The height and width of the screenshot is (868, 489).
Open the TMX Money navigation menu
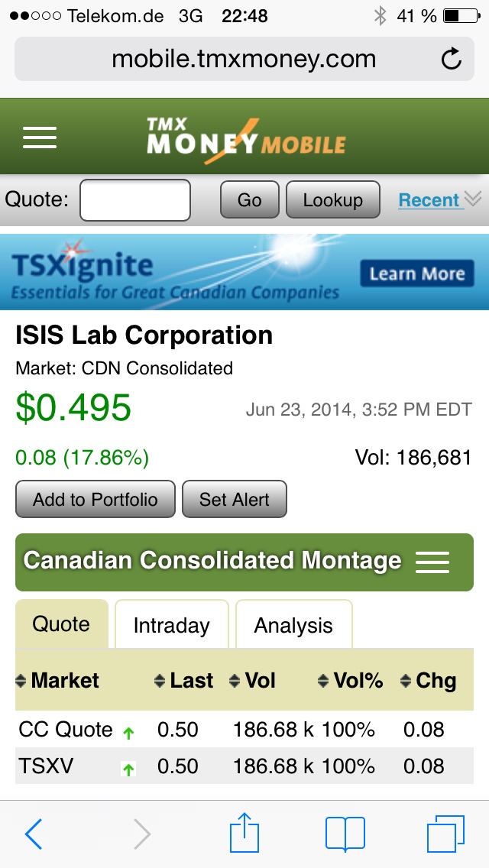pyautogui.click(x=39, y=136)
